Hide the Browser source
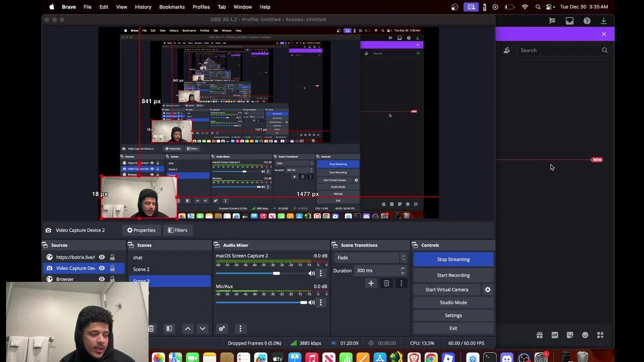The width and height of the screenshot is (644, 362). (x=102, y=279)
